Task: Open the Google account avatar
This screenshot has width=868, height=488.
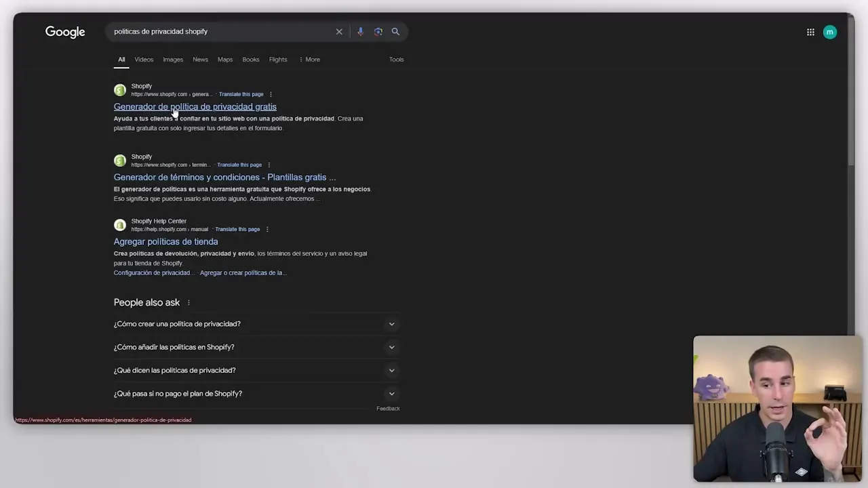Action: click(x=830, y=32)
